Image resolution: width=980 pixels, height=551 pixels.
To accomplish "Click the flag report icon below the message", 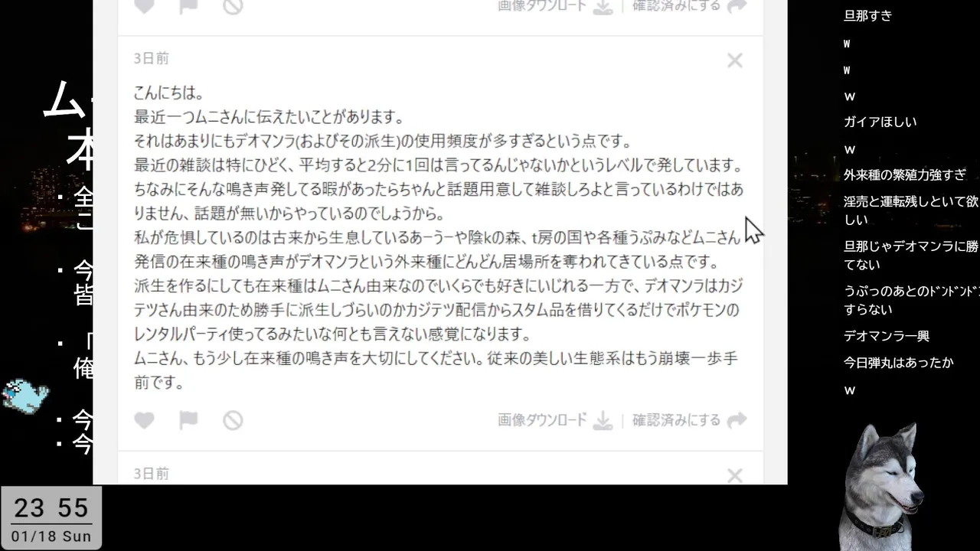I will 188,420.
